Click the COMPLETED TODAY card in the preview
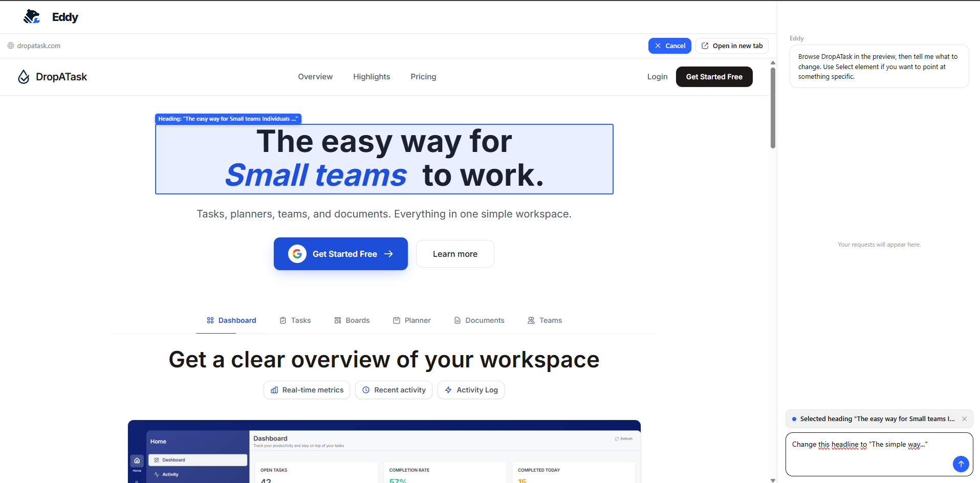This screenshot has width=980, height=483. click(x=574, y=472)
